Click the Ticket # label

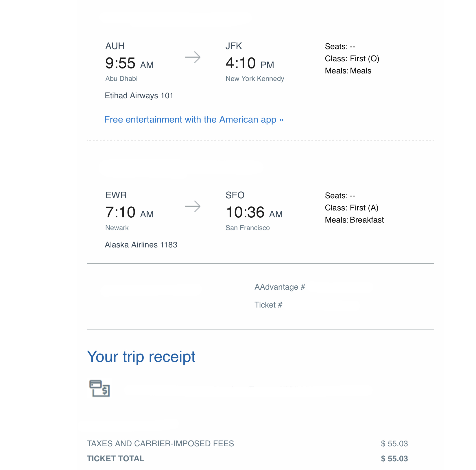point(268,305)
